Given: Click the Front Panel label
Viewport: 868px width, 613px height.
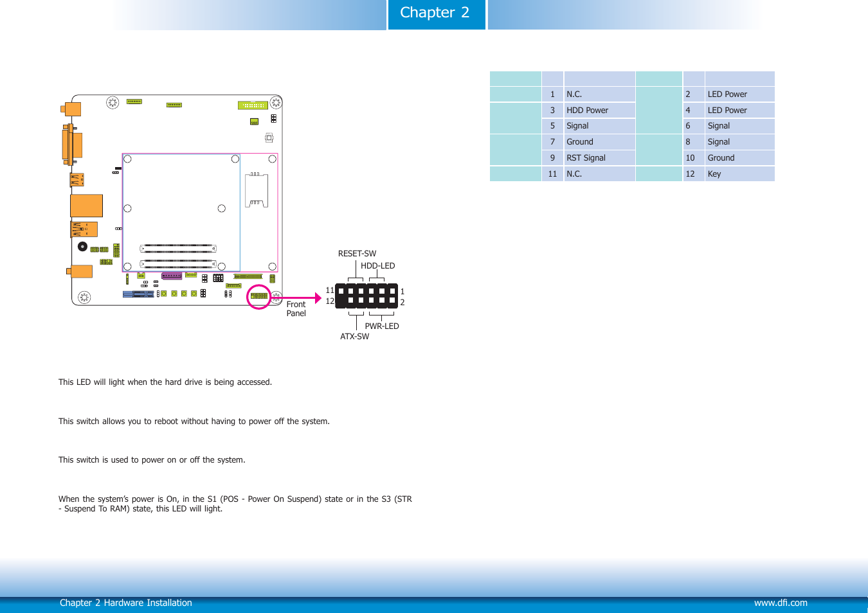Looking at the screenshot, I should [296, 309].
